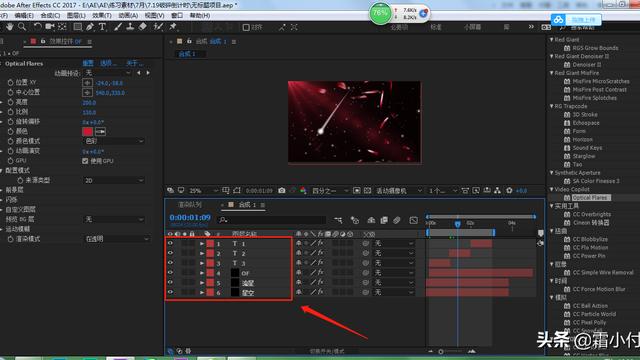
Task: Select Optical Flares in effects list
Action: (x=589, y=198)
